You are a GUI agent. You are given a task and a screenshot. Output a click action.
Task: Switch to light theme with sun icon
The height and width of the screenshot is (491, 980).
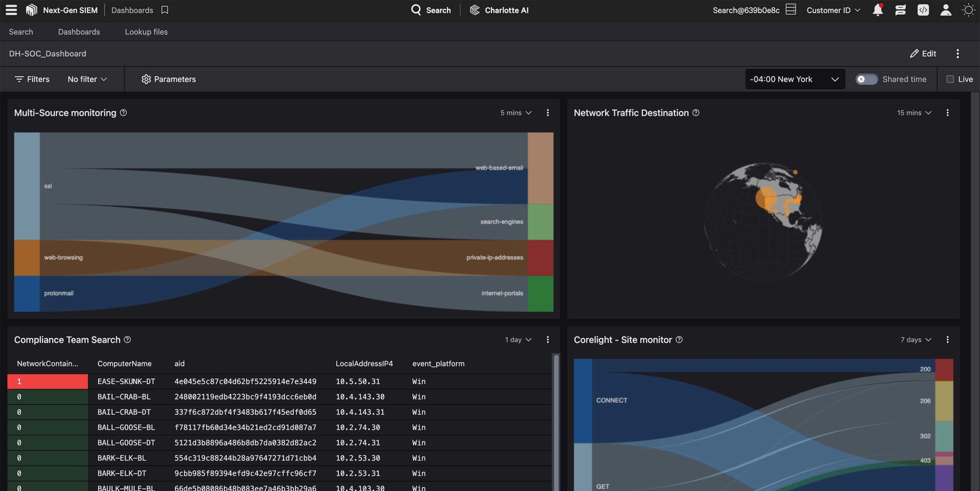(x=969, y=10)
